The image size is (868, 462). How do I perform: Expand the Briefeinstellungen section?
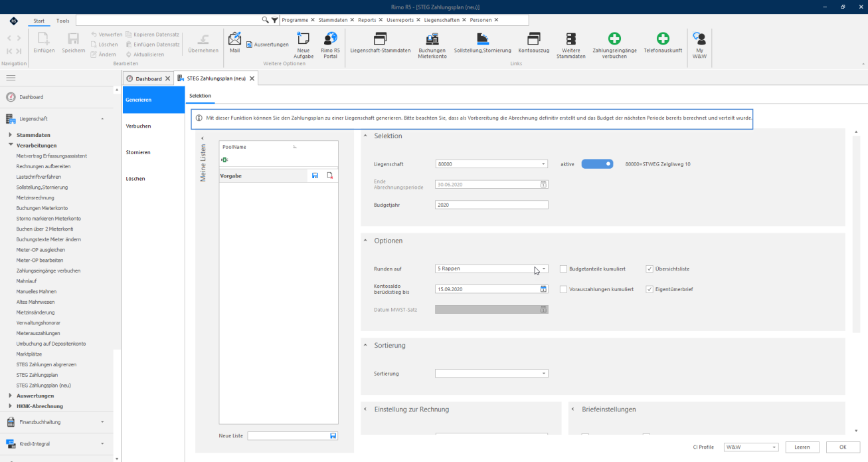(x=573, y=409)
